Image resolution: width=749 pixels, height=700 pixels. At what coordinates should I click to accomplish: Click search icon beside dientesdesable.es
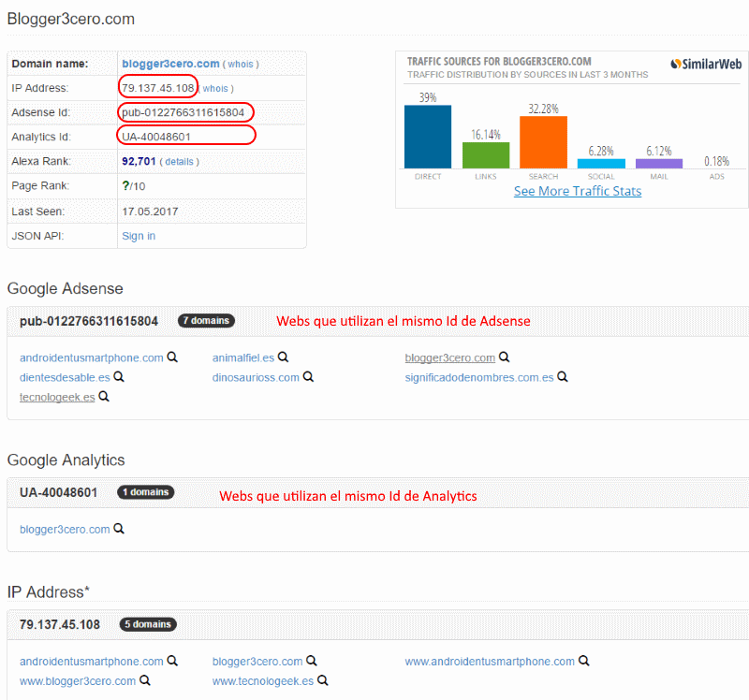pos(119,377)
